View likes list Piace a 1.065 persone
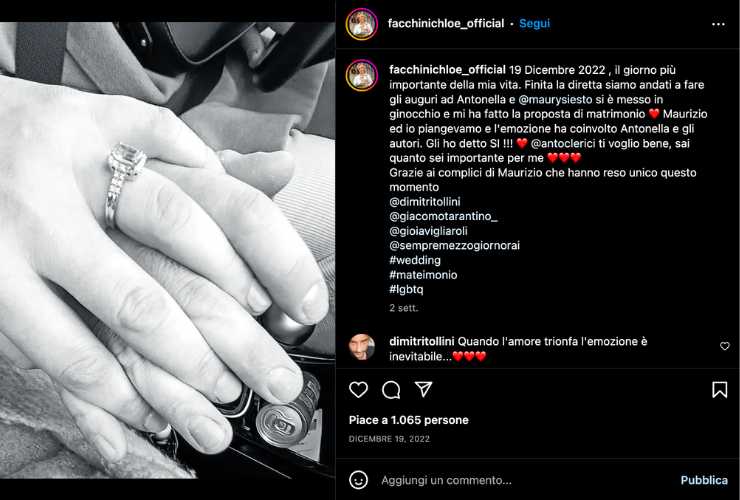This screenshot has width=740, height=500. tap(409, 420)
